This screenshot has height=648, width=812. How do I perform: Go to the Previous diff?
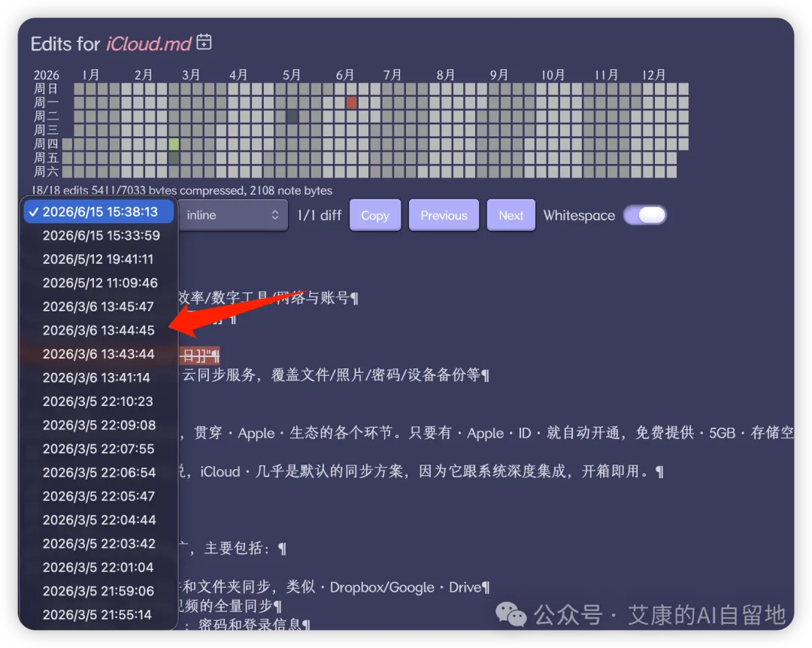tap(444, 215)
